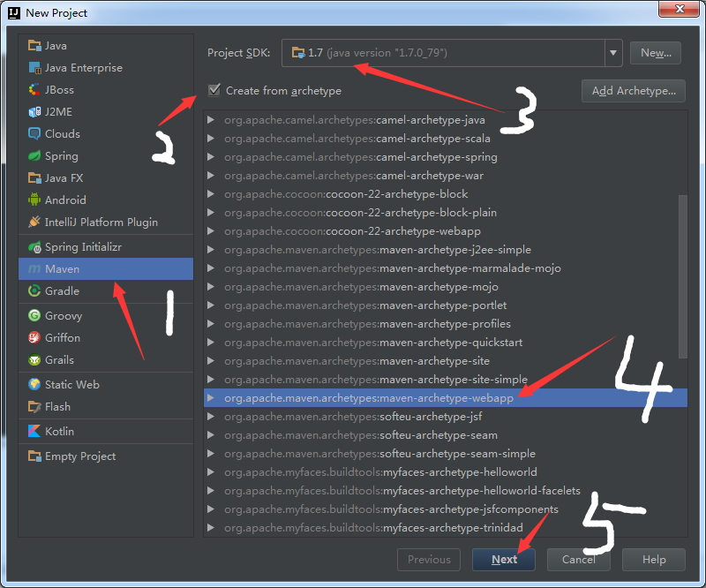
Task: Expand softeu-archetype-jsf node
Action: [210, 417]
